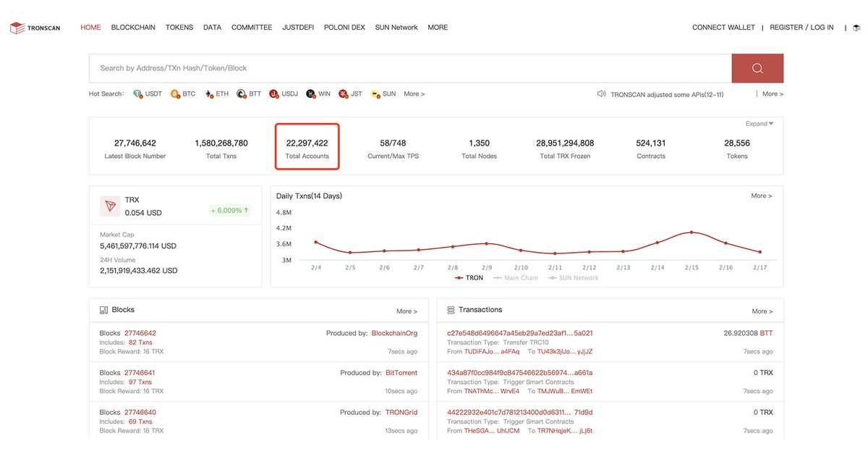The width and height of the screenshot is (868, 454).
Task: Go to the HOME tab
Action: point(90,28)
